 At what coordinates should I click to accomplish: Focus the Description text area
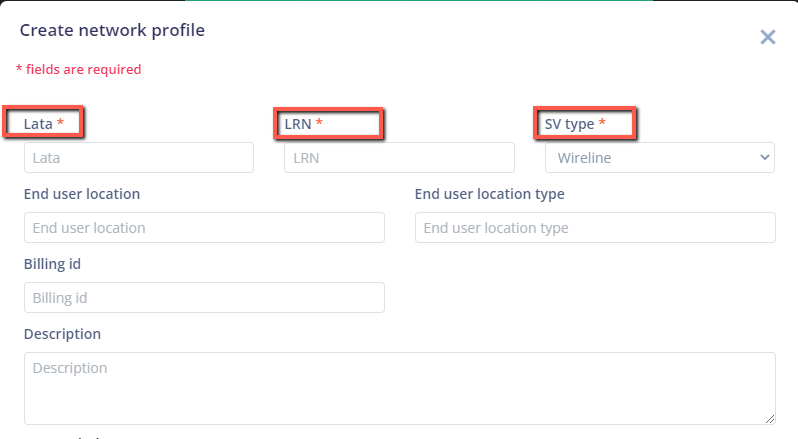pyautogui.click(x=399, y=387)
